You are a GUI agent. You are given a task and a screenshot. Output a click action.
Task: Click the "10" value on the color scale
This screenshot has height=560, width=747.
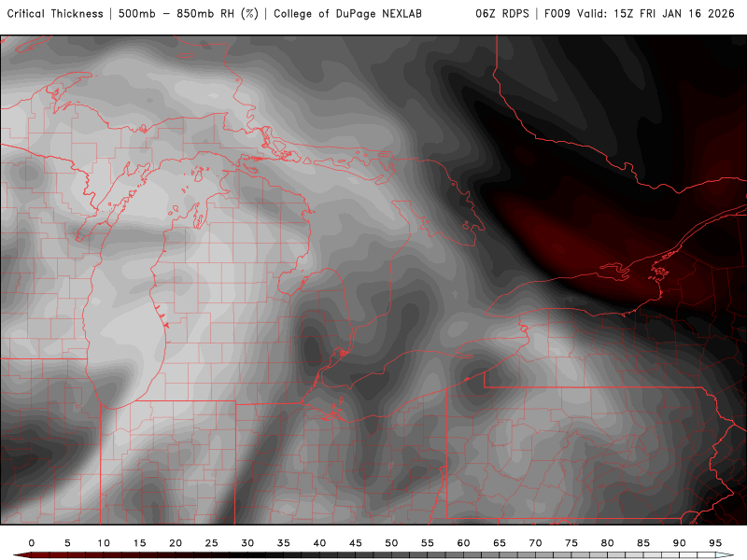[x=104, y=543]
